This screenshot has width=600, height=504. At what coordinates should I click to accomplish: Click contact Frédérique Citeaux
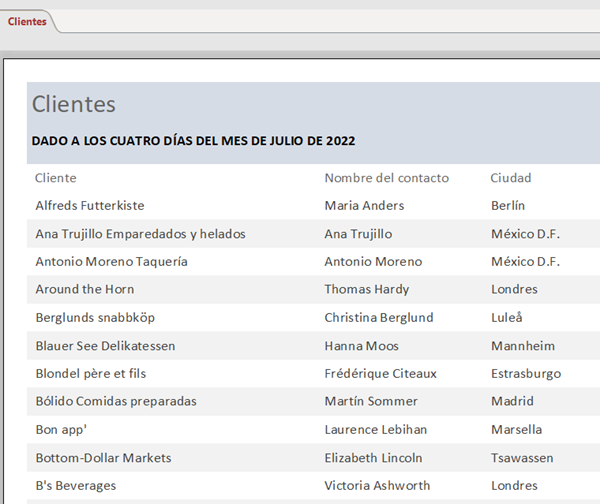[380, 373]
